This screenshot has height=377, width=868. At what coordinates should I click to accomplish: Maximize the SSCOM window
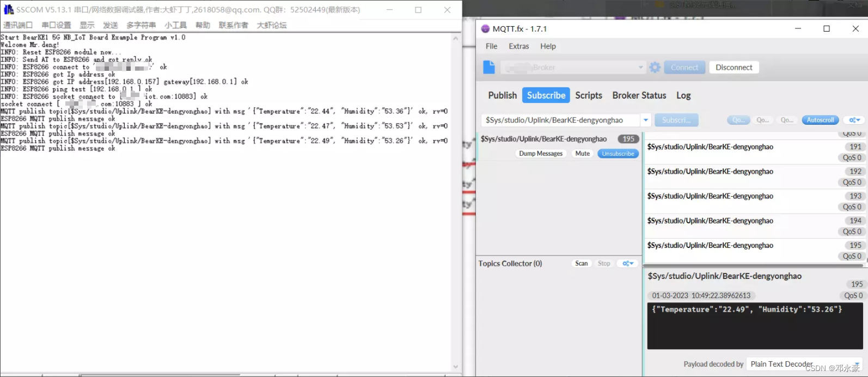pos(418,10)
